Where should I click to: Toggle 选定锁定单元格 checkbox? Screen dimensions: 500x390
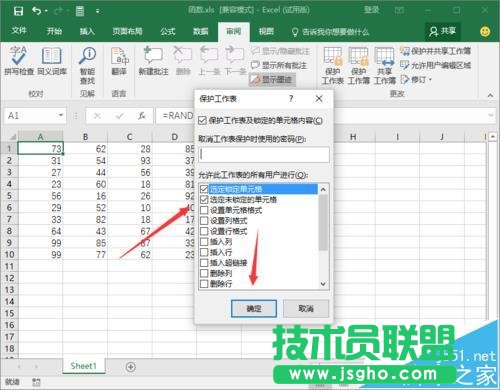pyautogui.click(x=204, y=189)
